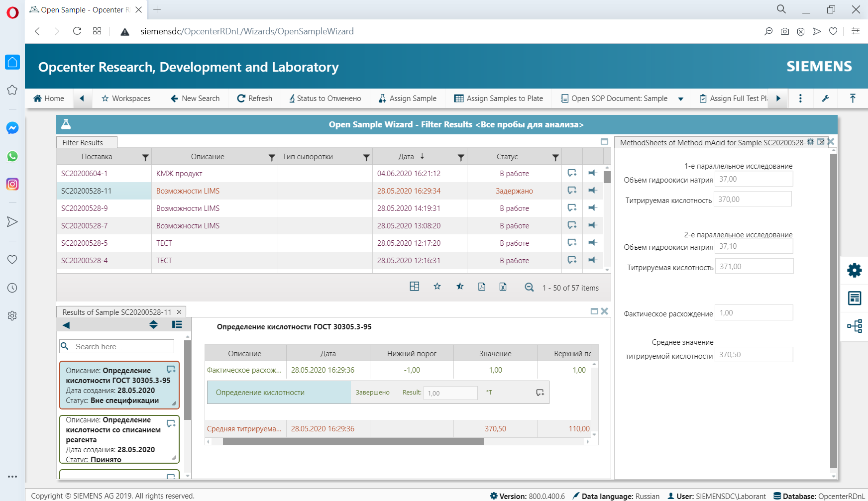Open the grid layout icon in the table footer
The width and height of the screenshot is (868, 501).
tap(414, 287)
